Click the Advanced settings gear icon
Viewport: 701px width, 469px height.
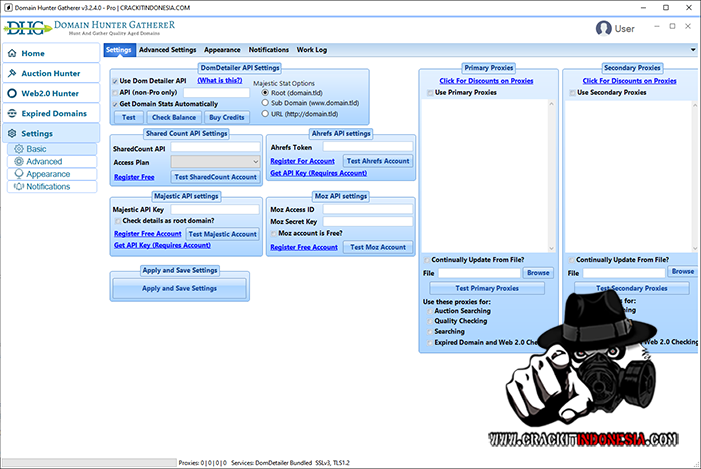tap(19, 161)
